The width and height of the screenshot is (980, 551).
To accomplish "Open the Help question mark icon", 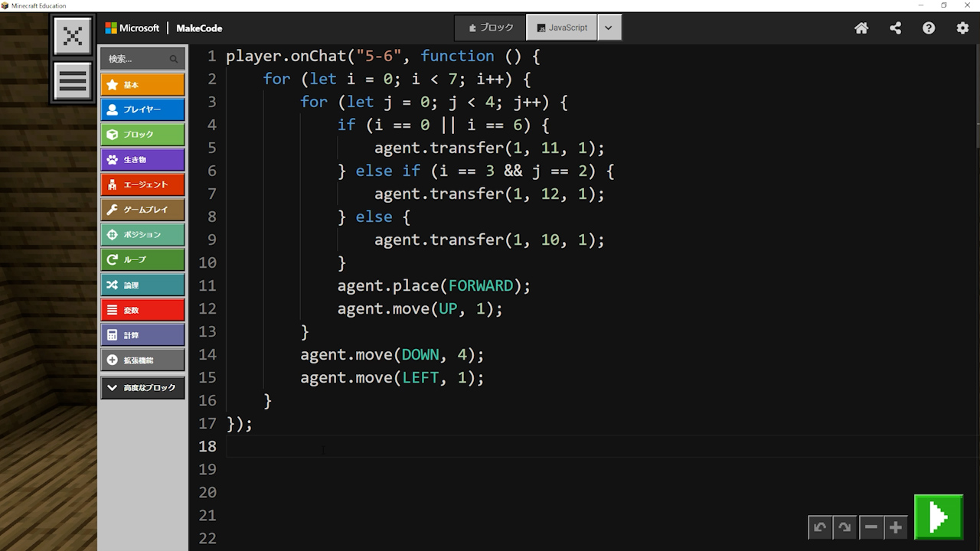I will tap(929, 28).
